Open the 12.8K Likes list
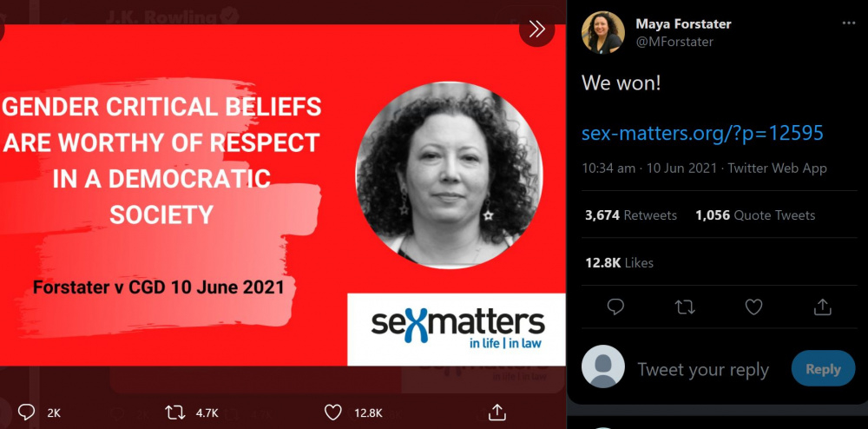 [x=619, y=263]
